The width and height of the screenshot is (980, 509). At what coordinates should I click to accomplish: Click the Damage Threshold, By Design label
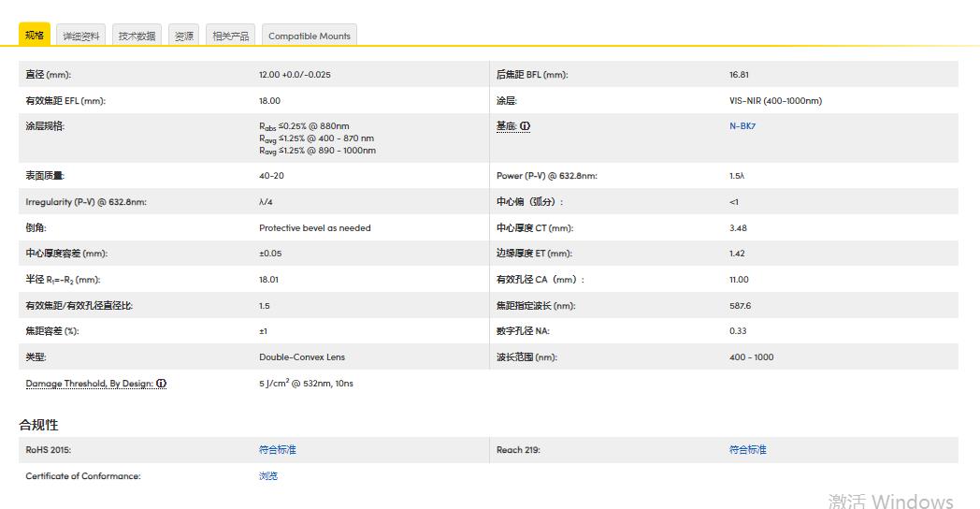click(x=90, y=384)
